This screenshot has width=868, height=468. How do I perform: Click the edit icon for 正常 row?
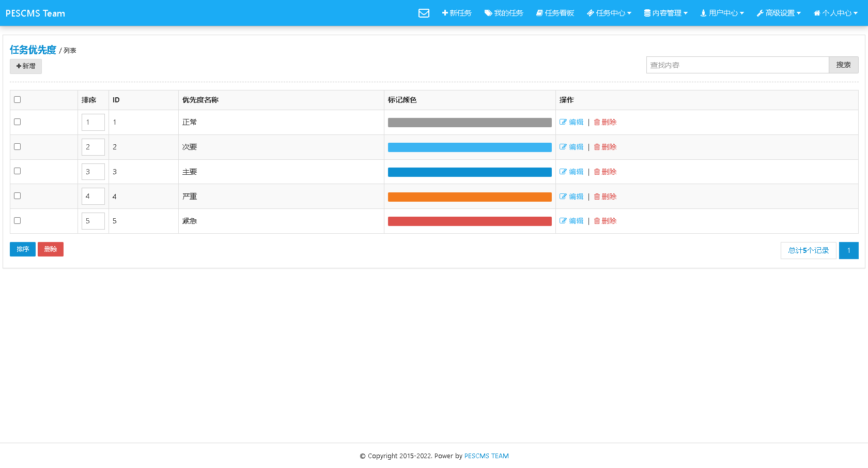click(x=563, y=122)
